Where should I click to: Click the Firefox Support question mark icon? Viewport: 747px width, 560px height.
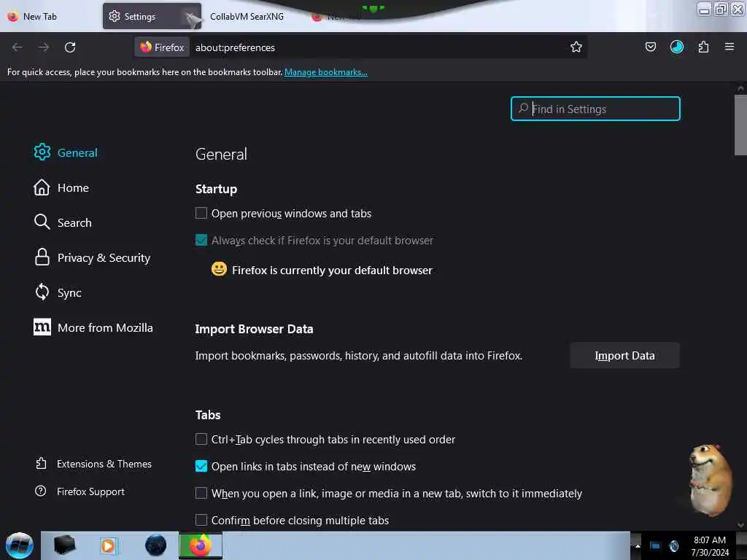tap(41, 491)
